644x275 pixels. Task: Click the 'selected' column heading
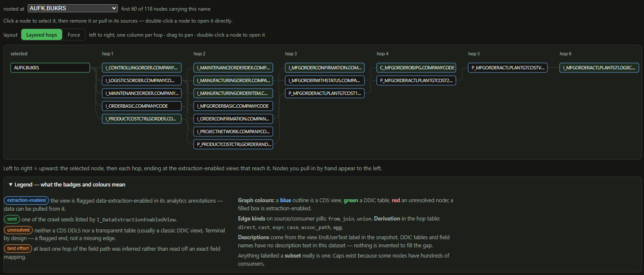click(19, 54)
